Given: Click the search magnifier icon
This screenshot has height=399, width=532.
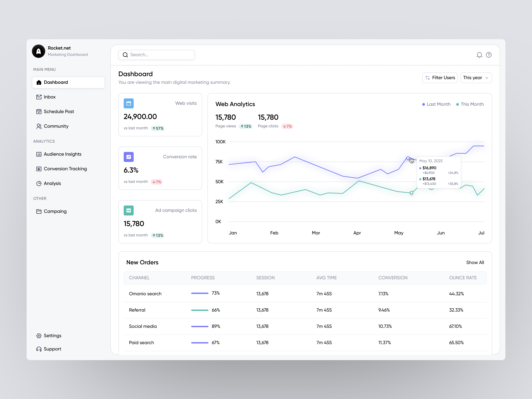Looking at the screenshot, I should [125, 55].
